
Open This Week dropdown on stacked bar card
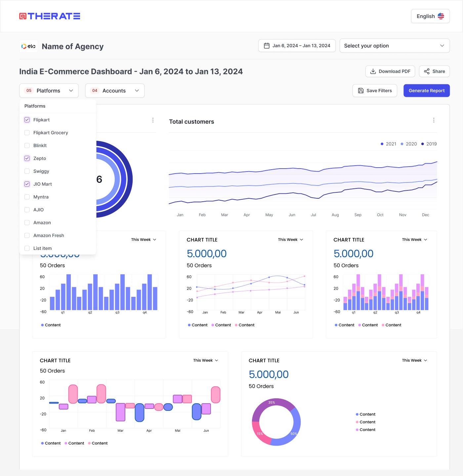point(414,240)
